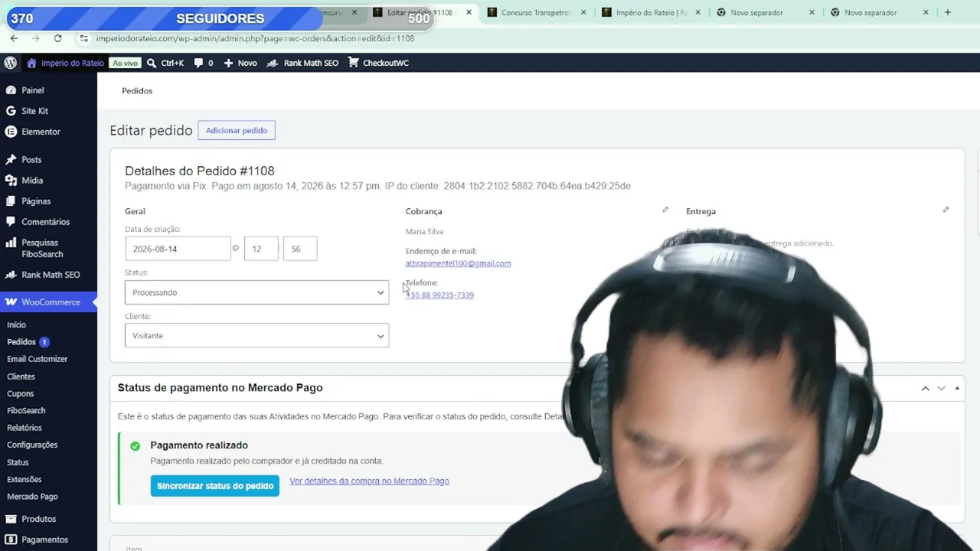Open the Ctrl+K search in admin bar

coord(165,63)
